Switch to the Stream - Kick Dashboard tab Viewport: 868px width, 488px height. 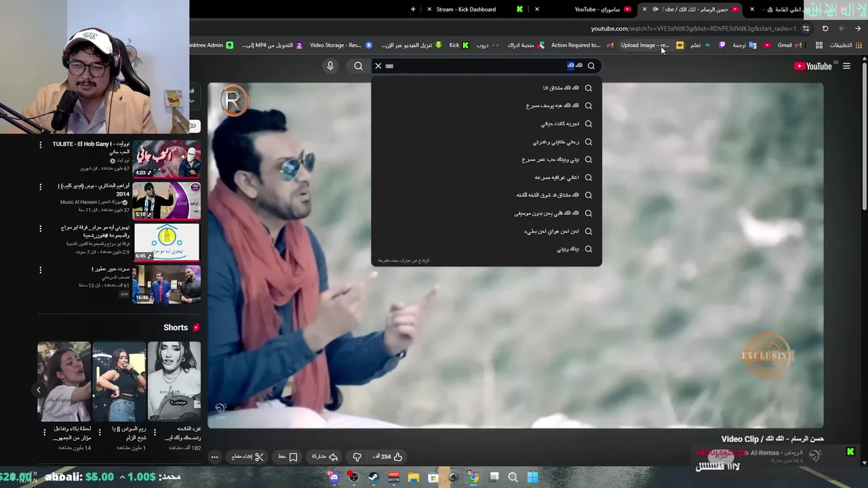pos(473,9)
